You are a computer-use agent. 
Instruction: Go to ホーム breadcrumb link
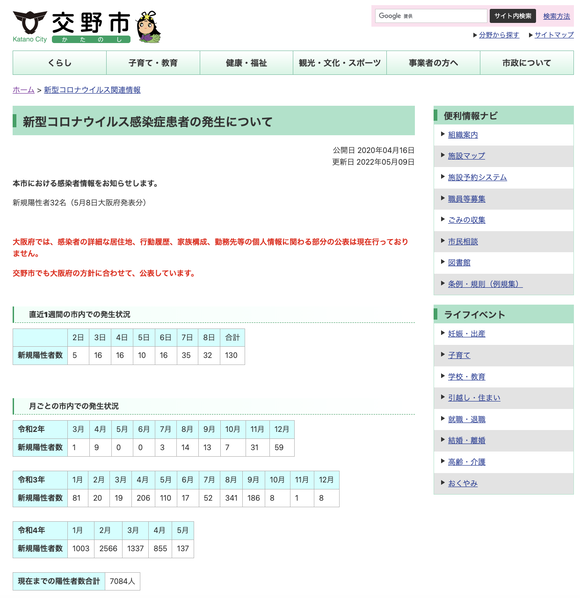(23, 90)
